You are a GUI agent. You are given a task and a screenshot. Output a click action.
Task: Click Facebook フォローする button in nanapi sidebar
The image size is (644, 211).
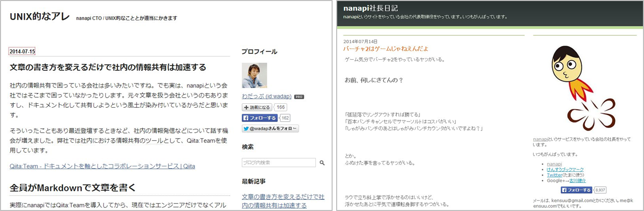(x=577, y=190)
